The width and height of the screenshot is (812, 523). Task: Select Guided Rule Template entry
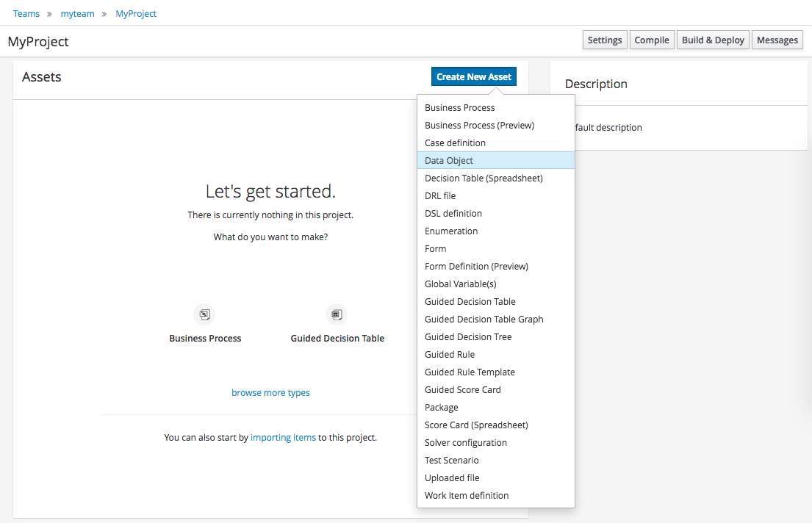pyautogui.click(x=495, y=372)
